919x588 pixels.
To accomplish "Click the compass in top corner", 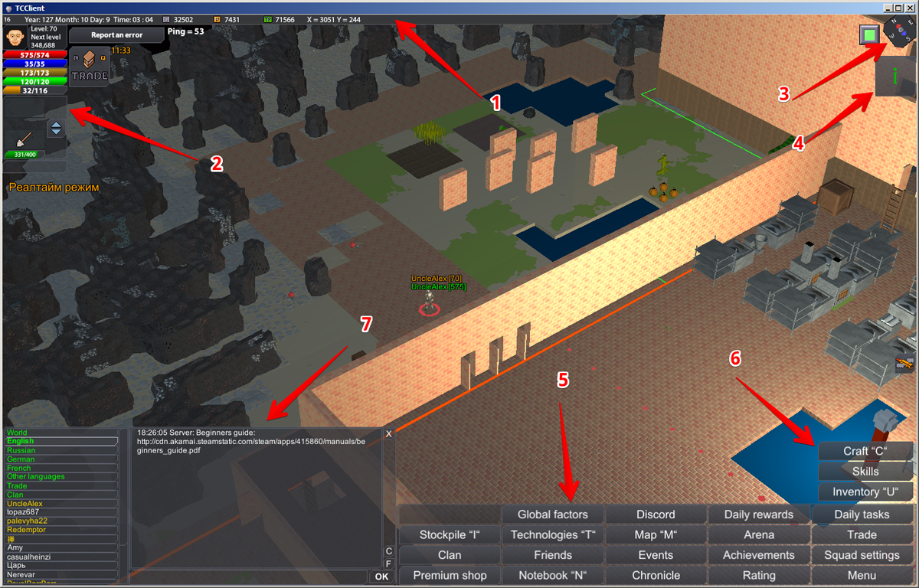I will (898, 31).
